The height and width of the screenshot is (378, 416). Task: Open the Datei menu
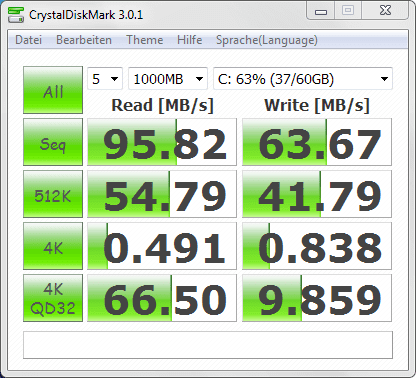[x=29, y=40]
